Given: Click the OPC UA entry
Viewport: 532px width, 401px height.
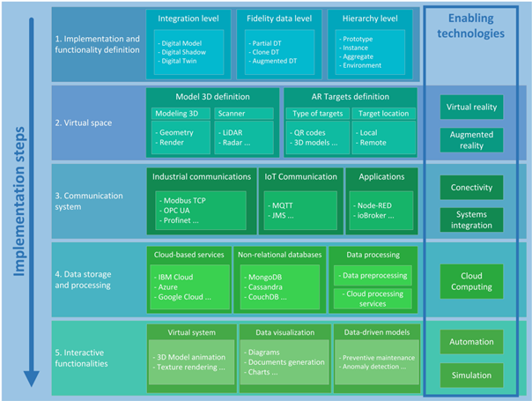Looking at the screenshot, I should [x=174, y=211].
